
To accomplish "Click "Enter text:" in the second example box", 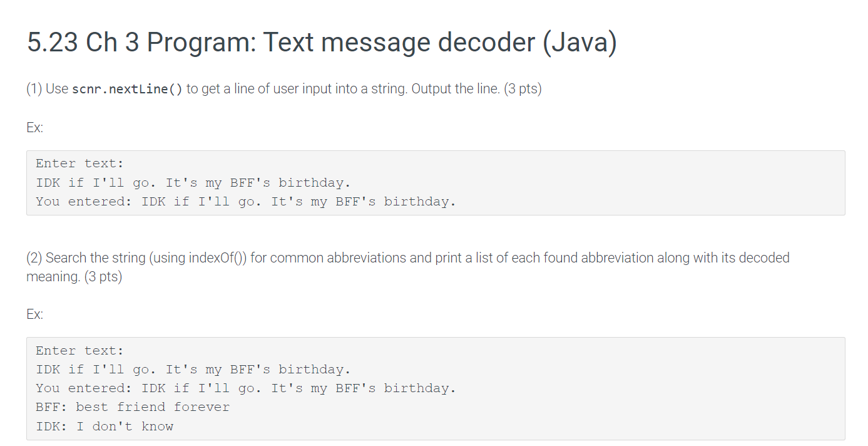I will 79,350.
